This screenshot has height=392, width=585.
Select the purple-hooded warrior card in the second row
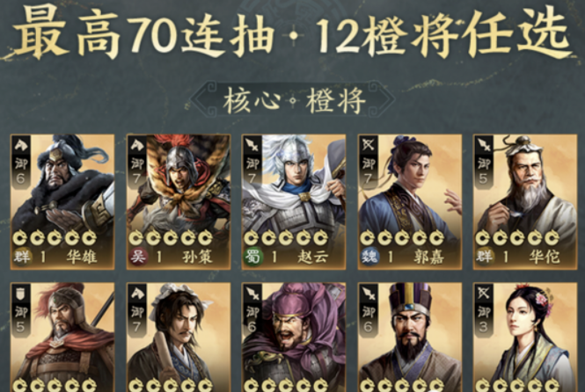pos(294,338)
